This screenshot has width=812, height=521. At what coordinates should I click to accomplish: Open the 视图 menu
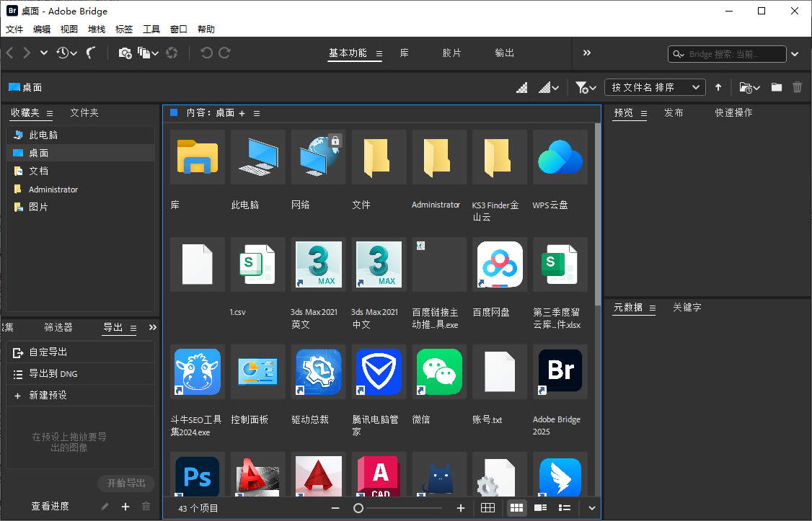click(x=69, y=29)
